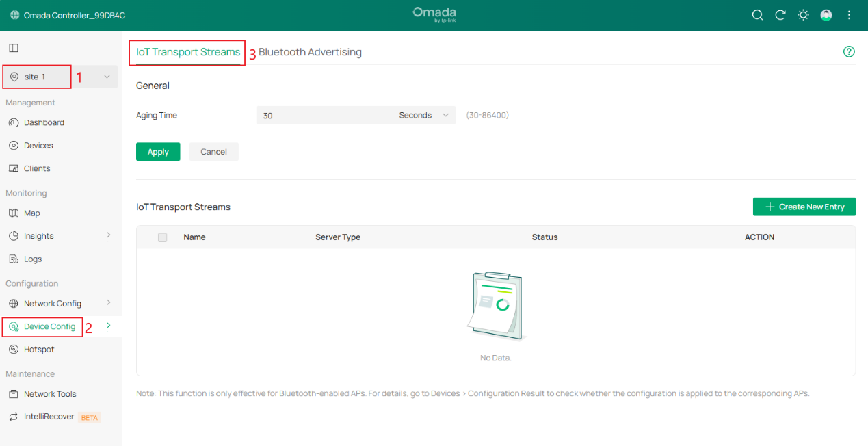
Task: Open the Seconds time unit dropdown
Action: pyautogui.click(x=424, y=116)
